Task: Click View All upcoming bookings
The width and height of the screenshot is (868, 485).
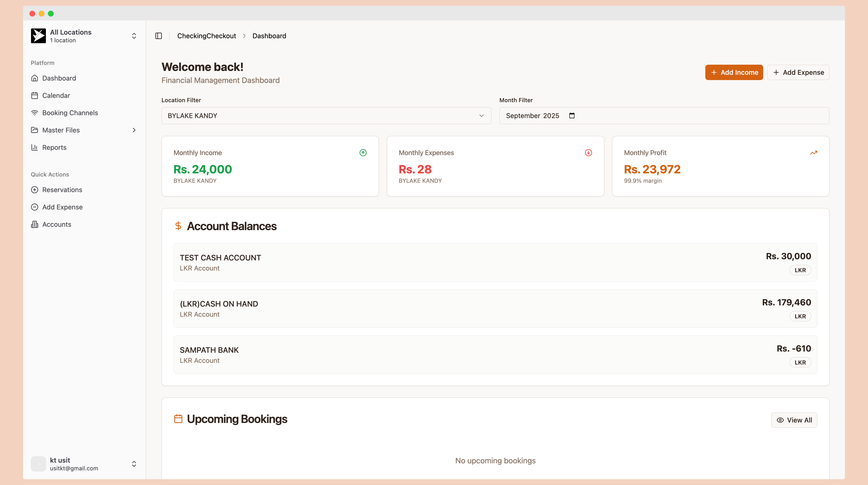Action: [x=794, y=420]
